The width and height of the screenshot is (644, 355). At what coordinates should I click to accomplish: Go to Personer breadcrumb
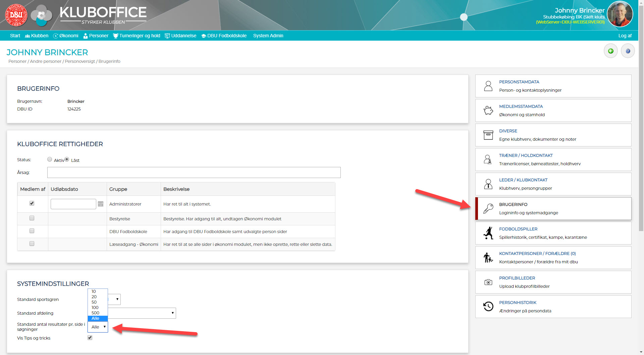pos(17,61)
